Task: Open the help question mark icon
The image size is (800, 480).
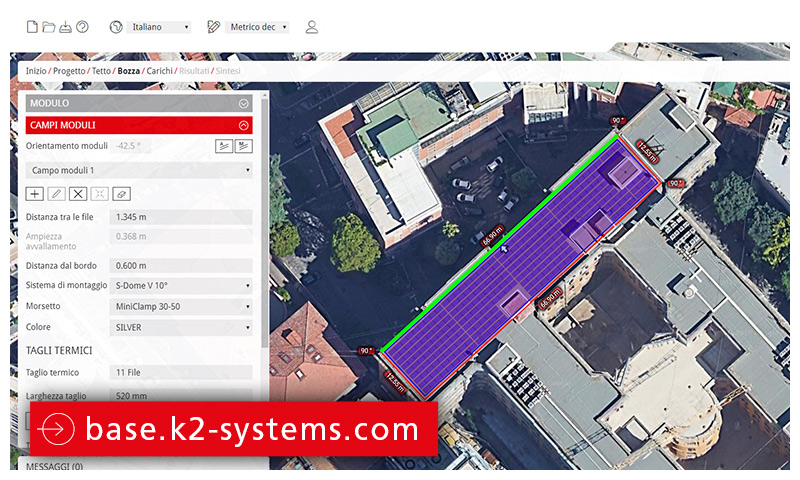Action: point(82,27)
